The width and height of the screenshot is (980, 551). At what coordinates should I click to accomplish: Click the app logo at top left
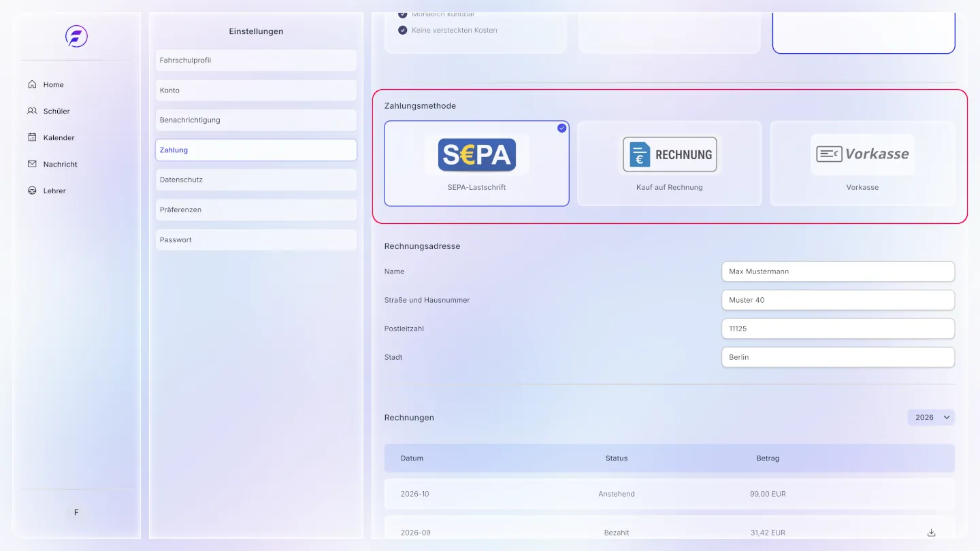[x=76, y=36]
